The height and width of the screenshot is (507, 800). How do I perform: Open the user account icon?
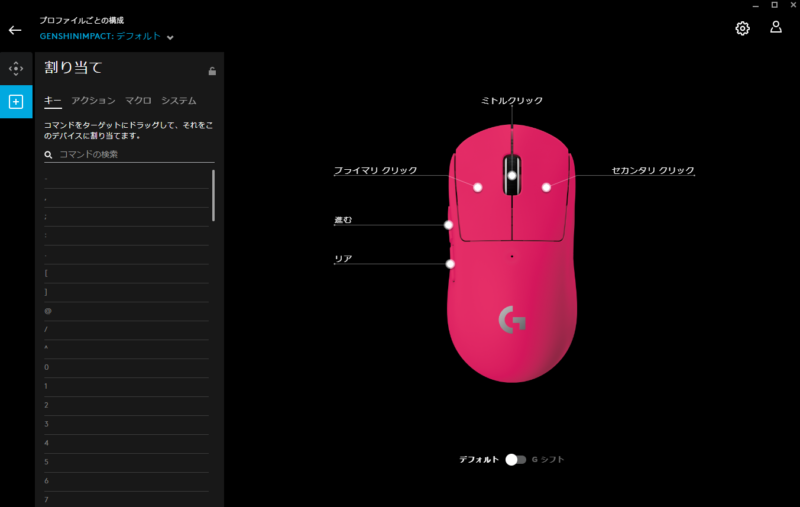pos(776,27)
